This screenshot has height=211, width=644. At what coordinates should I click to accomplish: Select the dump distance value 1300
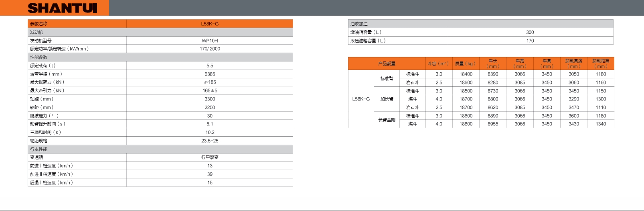pos(601,99)
